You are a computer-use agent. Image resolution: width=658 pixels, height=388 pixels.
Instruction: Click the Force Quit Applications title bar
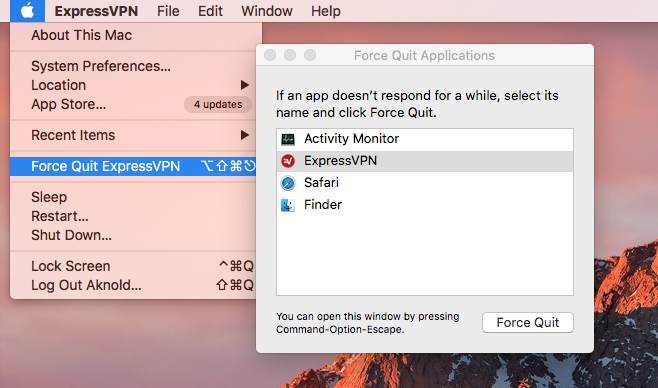pyautogui.click(x=425, y=55)
